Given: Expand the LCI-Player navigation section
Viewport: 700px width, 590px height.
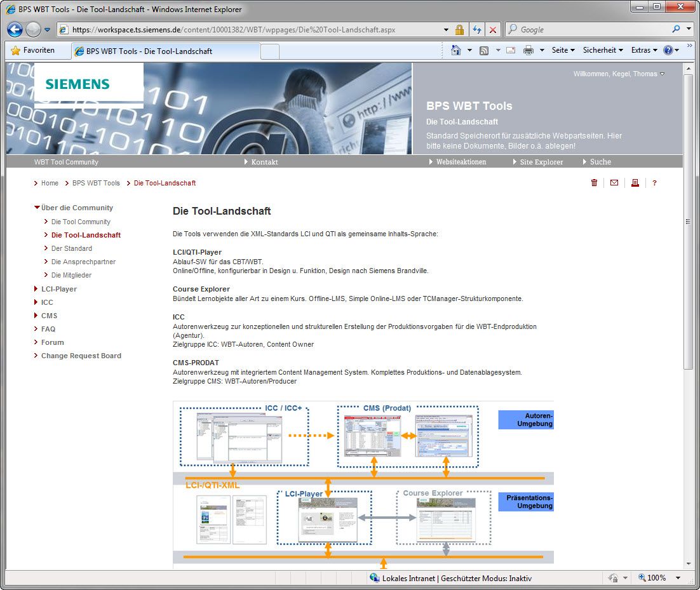Looking at the screenshot, I should click(58, 289).
